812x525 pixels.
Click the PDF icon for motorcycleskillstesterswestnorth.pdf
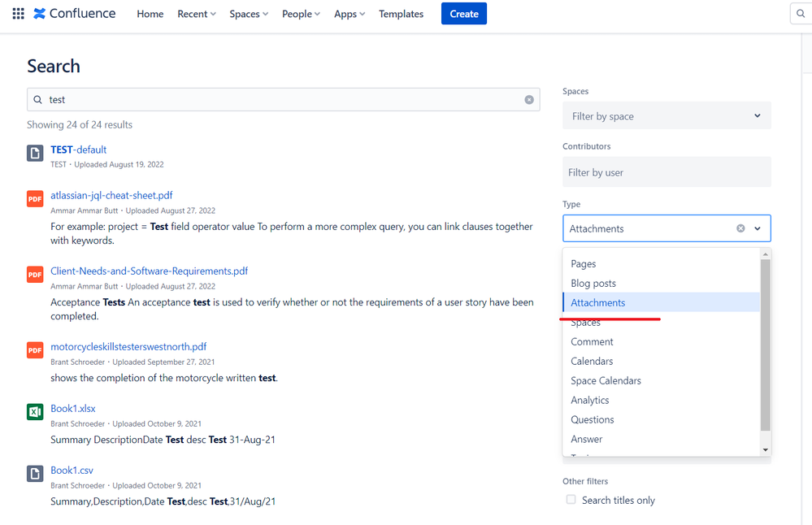35,350
